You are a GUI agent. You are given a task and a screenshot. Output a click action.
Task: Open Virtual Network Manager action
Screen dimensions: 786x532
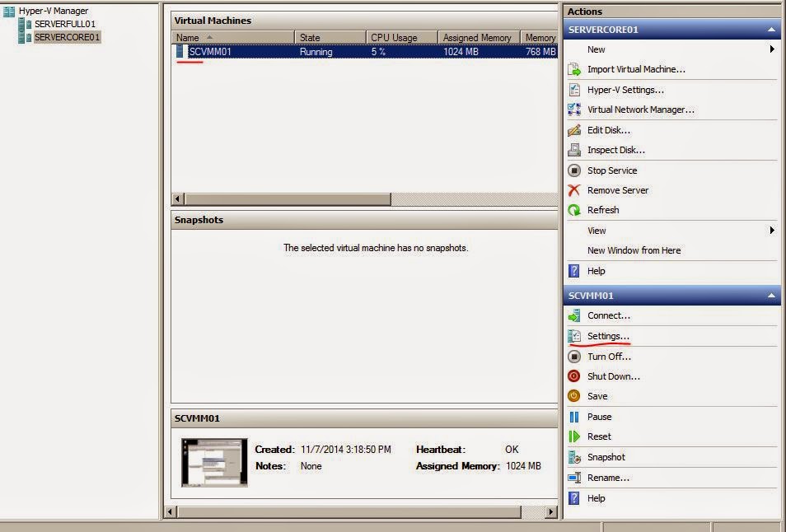coord(641,110)
